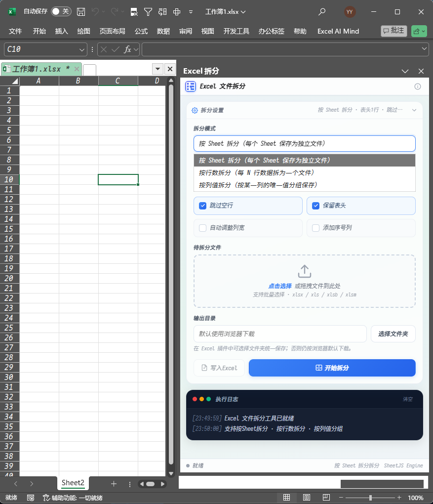
Task: Click the vertical scrollbar down arrow
Action: [171, 473]
